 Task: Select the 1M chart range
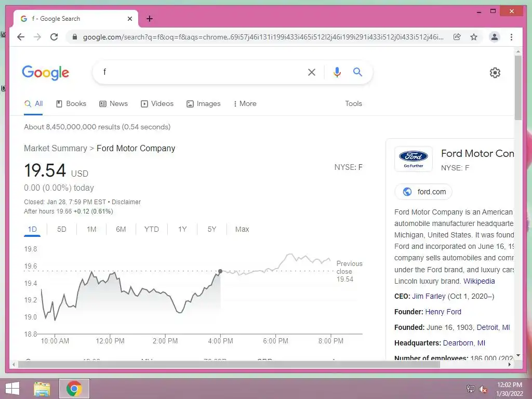[91, 229]
